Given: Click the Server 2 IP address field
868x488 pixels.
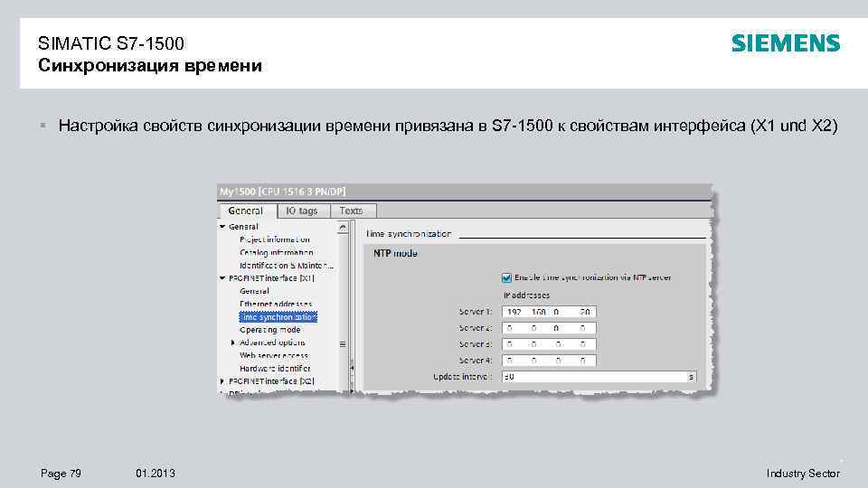Looking at the screenshot, I should [x=549, y=328].
